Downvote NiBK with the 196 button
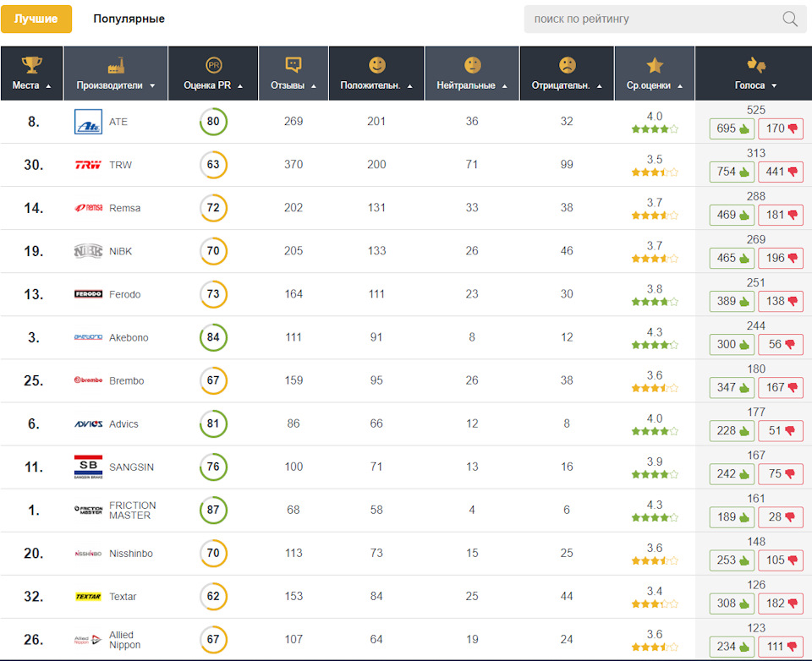Image resolution: width=812 pixels, height=661 pixels. [x=781, y=258]
